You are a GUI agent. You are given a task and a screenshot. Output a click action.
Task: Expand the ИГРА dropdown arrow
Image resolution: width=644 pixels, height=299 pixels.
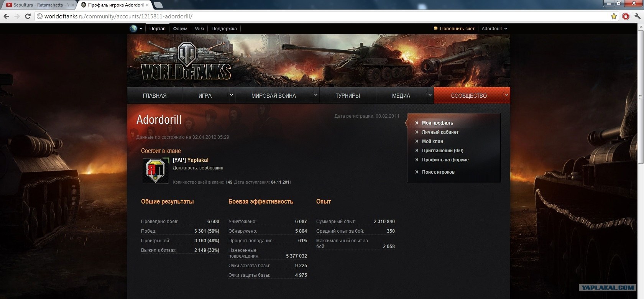pos(231,95)
